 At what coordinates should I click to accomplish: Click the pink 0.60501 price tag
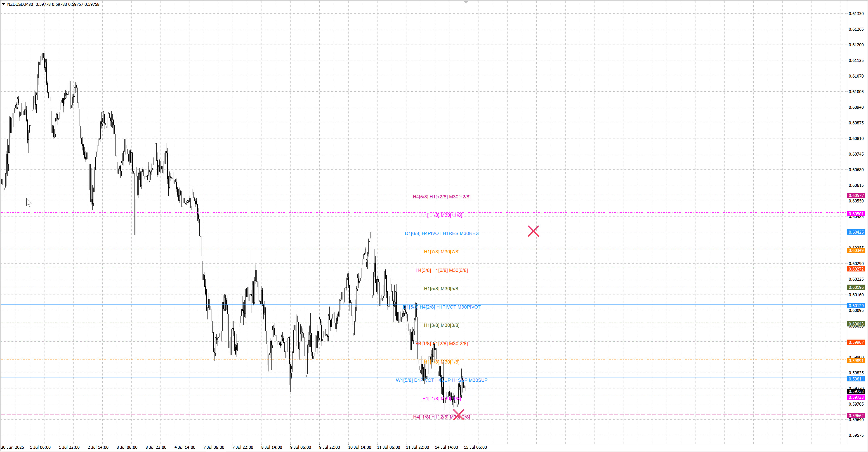coord(856,214)
